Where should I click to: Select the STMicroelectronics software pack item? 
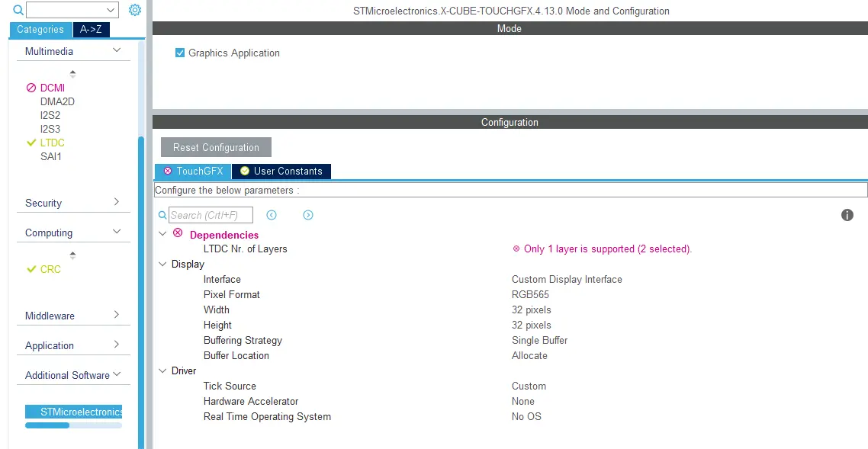74,412
